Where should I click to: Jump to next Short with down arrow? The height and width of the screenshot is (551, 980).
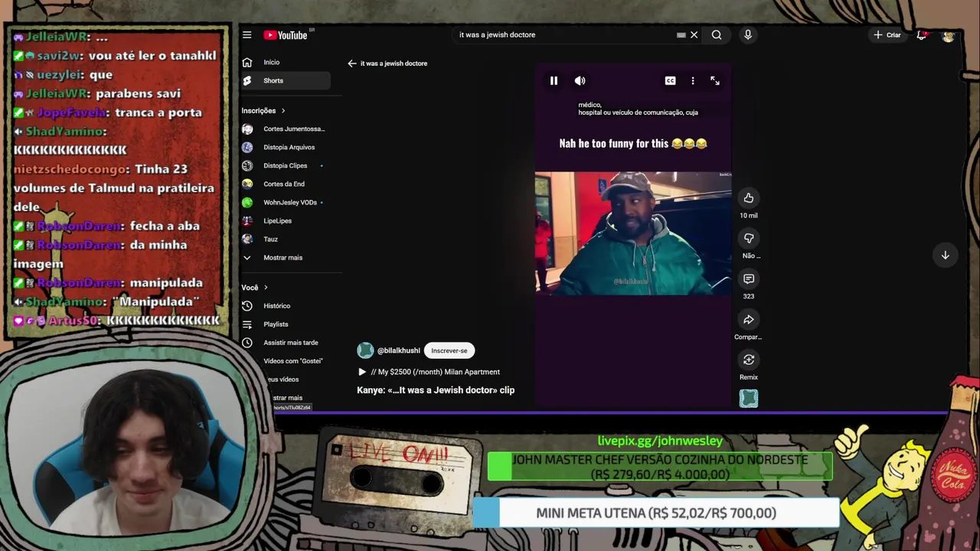pyautogui.click(x=946, y=256)
